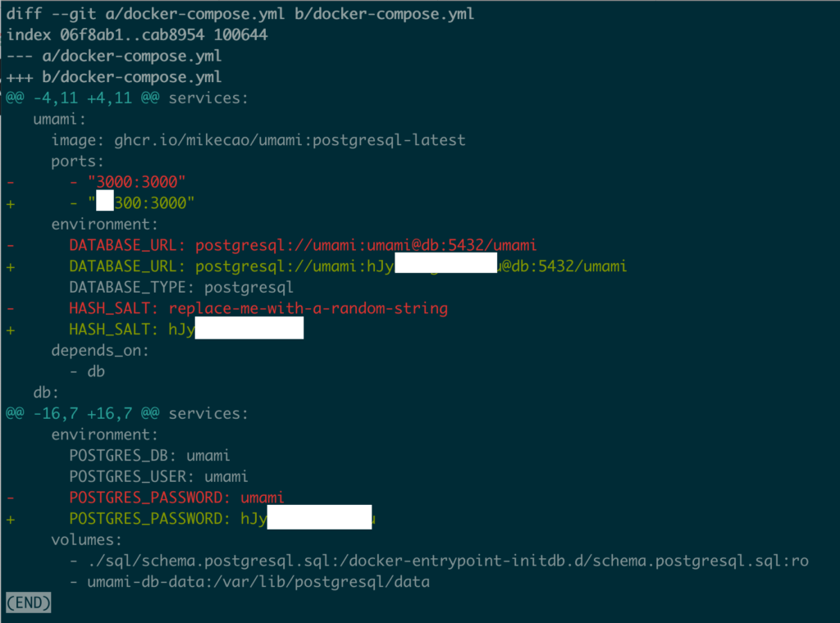This screenshot has width=840, height=623.
Task: Click the diff --git header line
Action: pyautogui.click(x=240, y=14)
